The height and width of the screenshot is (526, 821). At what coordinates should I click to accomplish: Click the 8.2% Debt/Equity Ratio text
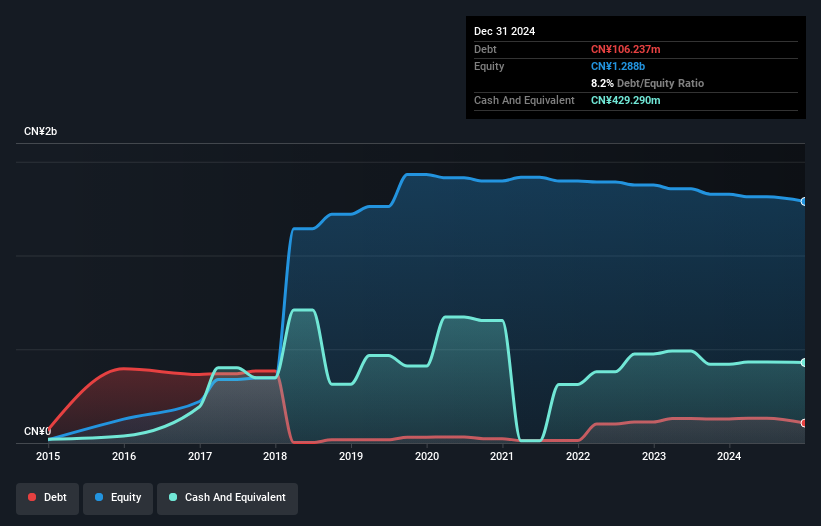[647, 83]
